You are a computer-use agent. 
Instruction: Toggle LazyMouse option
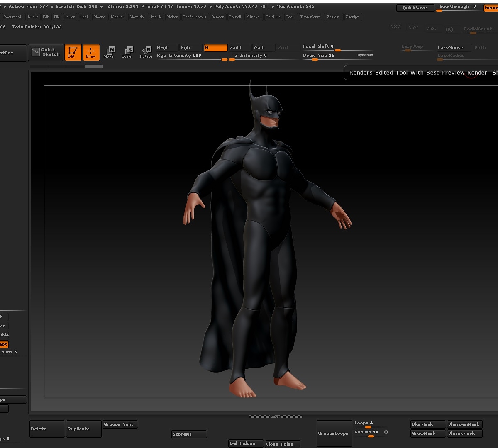click(454, 48)
